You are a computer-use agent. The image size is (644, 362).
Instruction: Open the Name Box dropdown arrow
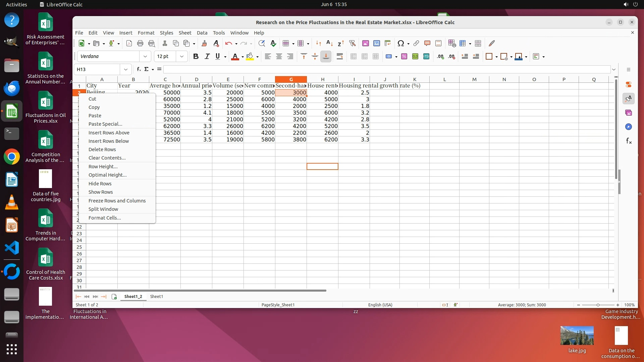(125, 69)
